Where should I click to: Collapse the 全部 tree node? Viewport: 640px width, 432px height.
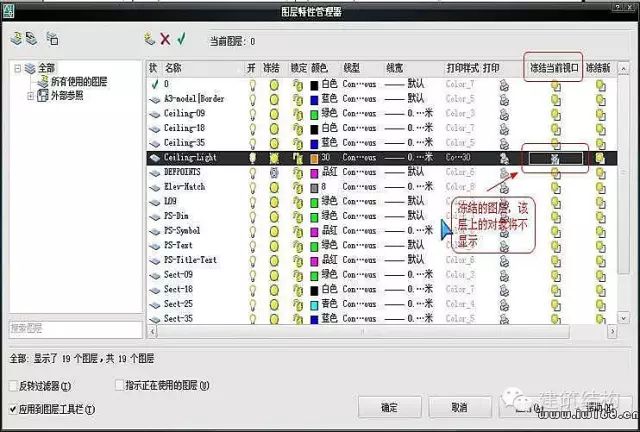click(17, 68)
